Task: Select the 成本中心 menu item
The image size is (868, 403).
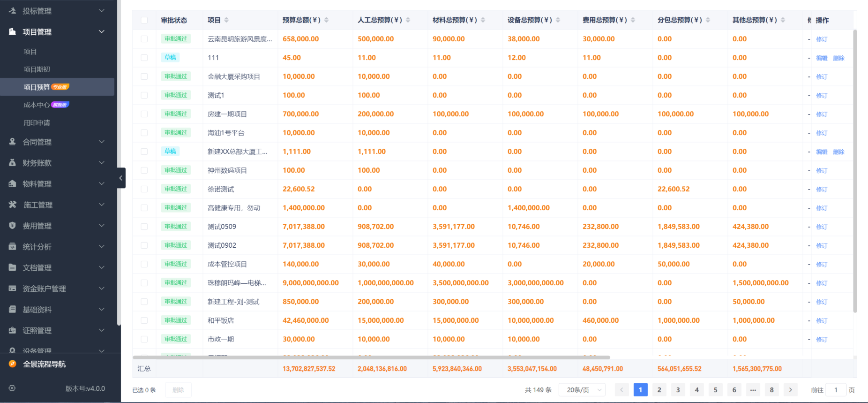Action: click(x=37, y=105)
